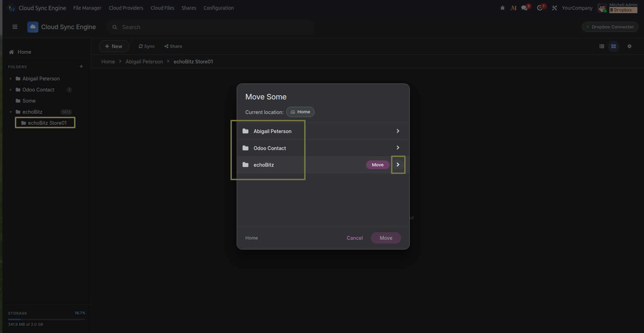This screenshot has width=644, height=333.
Task: Collapse echoBitz folder in sidebar
Action: [x=11, y=112]
